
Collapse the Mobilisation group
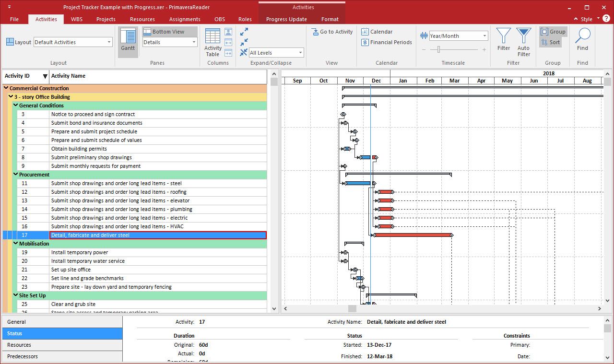15,244
